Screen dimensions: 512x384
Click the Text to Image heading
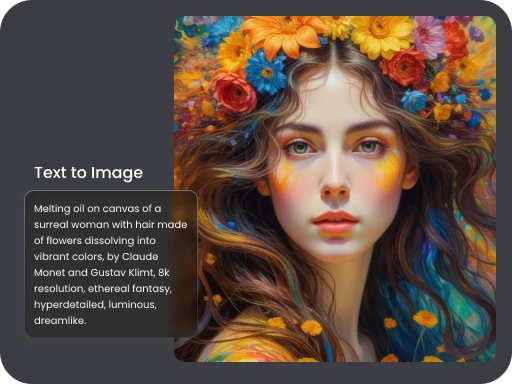tap(89, 173)
